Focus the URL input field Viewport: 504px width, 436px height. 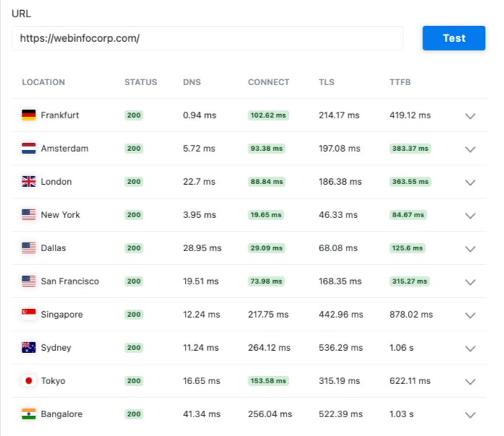[x=207, y=38]
